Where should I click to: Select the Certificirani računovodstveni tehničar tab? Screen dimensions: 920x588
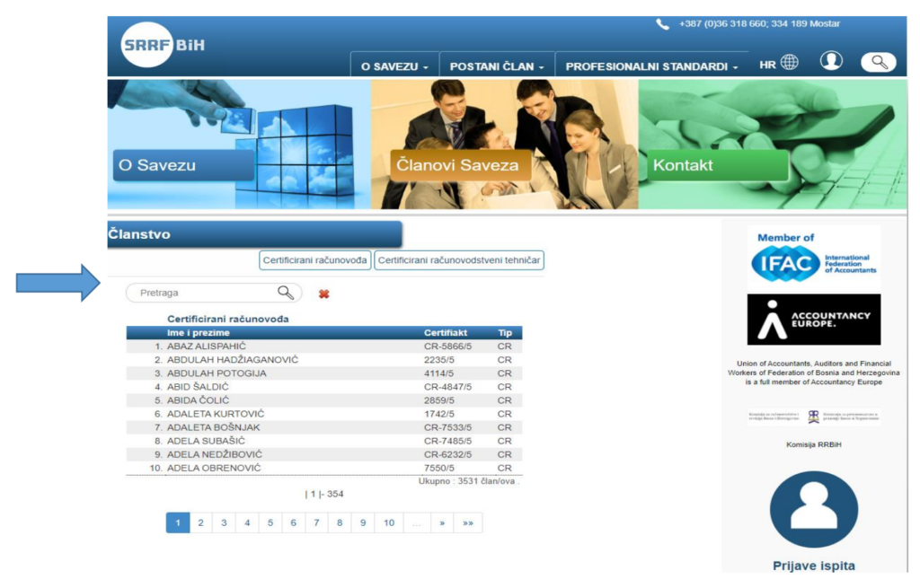[x=459, y=260]
